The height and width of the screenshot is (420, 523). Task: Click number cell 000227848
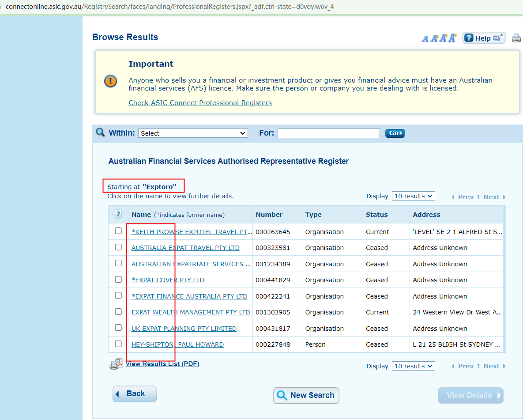pos(273,344)
